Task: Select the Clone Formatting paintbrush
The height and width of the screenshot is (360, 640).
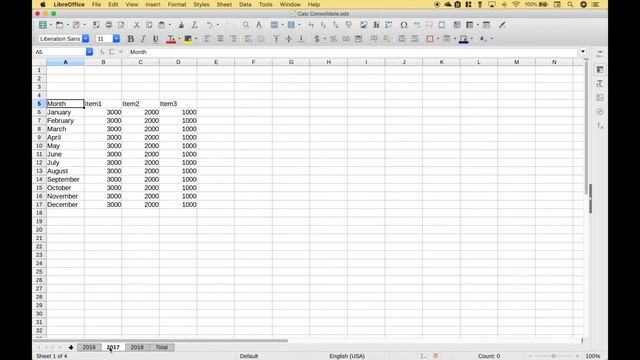Action: [x=181, y=25]
